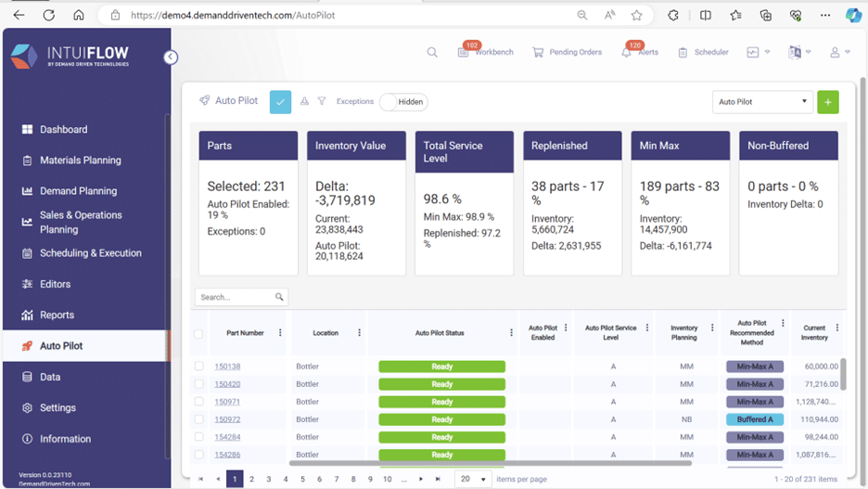This screenshot has height=489, width=868.
Task: Open the user account dropdown menu
Action: coord(839,53)
